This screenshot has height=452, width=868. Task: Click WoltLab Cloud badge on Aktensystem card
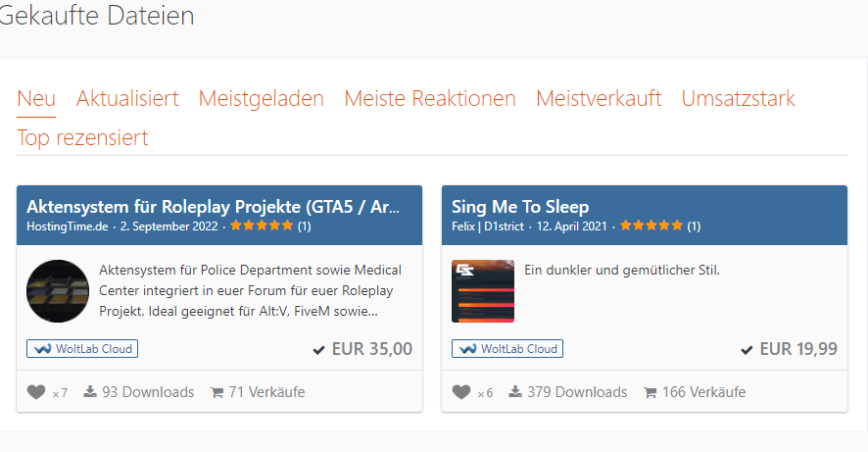(x=81, y=348)
